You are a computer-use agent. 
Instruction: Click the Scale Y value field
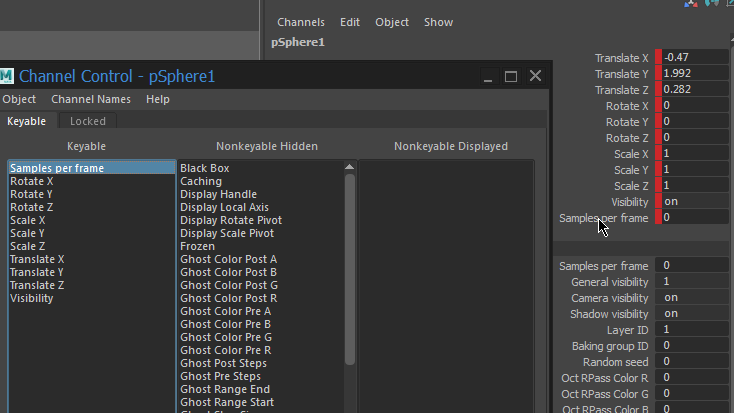(696, 170)
